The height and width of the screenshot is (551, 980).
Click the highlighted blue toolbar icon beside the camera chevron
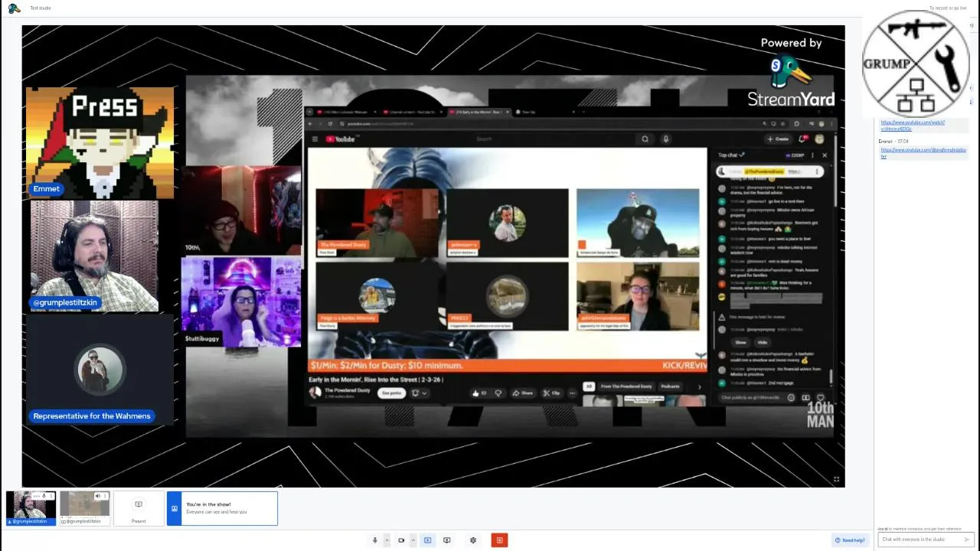(428, 540)
